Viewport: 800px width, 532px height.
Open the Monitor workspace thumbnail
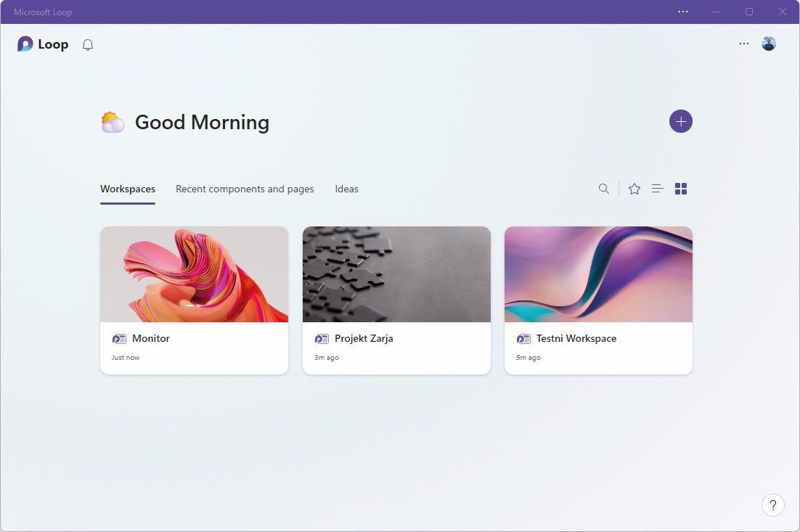pos(194,274)
